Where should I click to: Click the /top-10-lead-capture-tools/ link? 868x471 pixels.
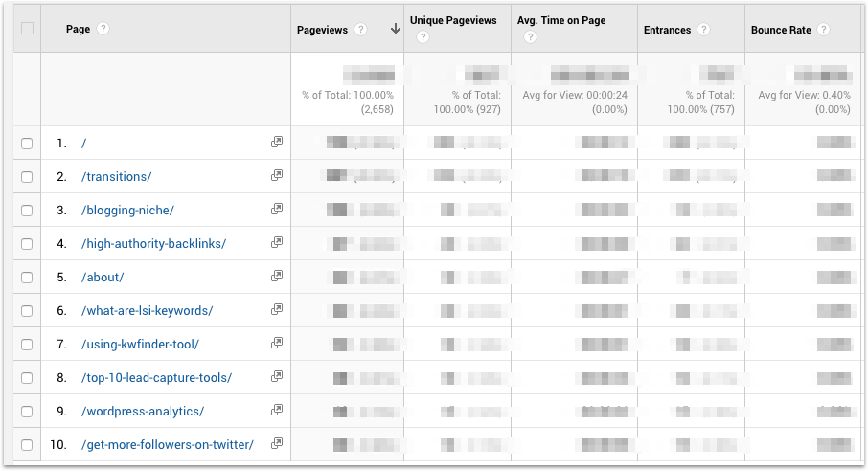pos(157,378)
